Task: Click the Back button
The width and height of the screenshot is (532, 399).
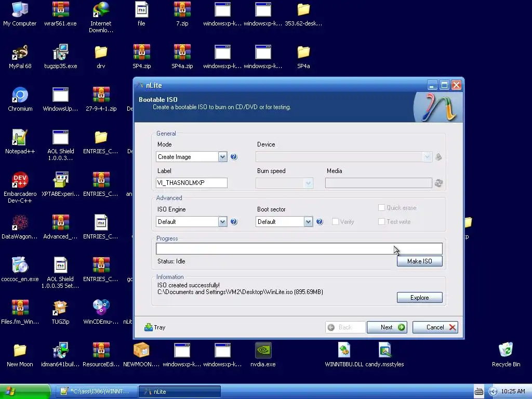Action: tap(345, 327)
